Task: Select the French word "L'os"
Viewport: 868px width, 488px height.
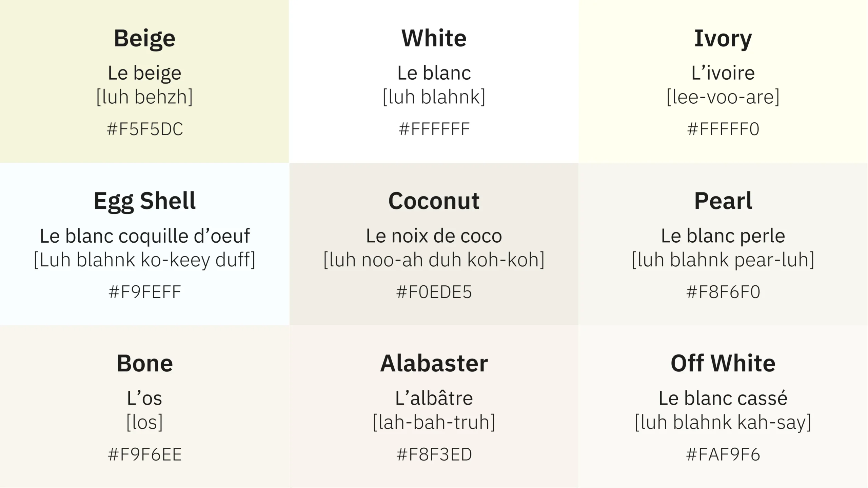Action: 144,398
